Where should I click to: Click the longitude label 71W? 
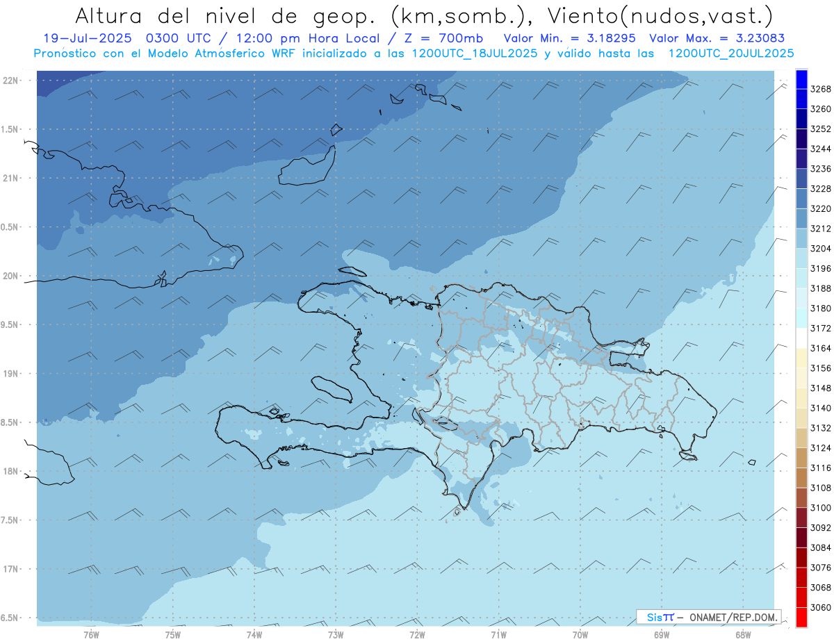pyautogui.click(x=498, y=634)
